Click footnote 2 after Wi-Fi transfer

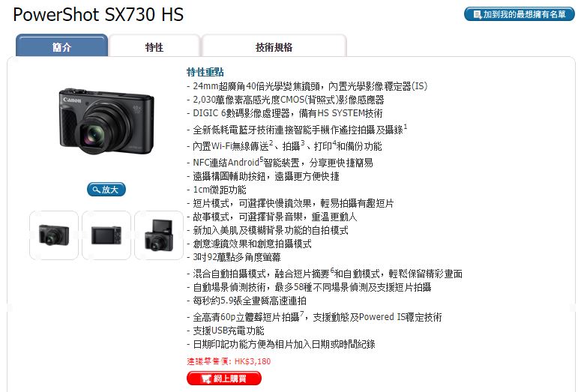point(271,143)
